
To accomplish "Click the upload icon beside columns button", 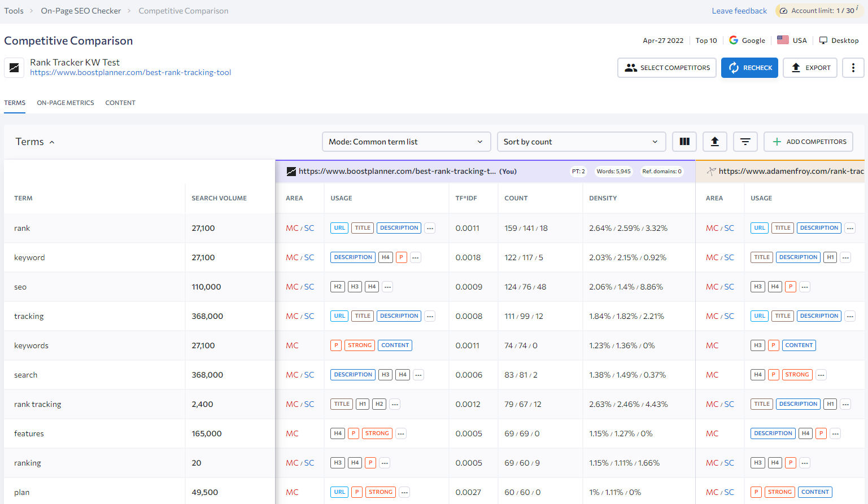I will 714,142.
